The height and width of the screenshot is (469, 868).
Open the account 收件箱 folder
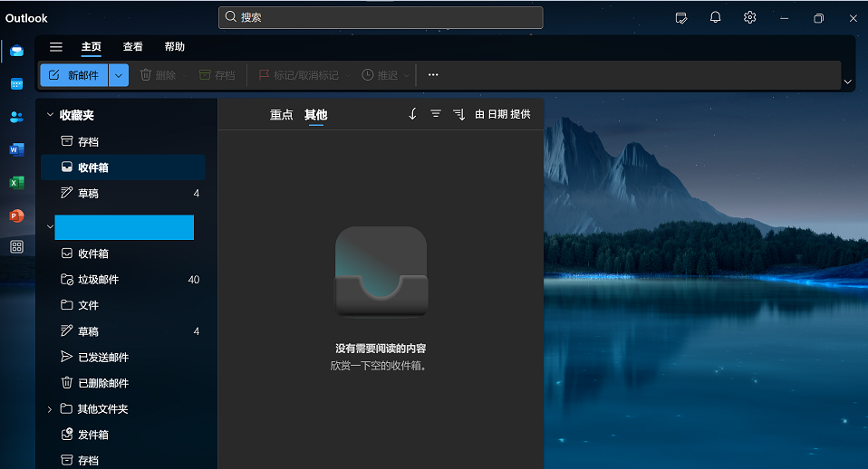pyautogui.click(x=123, y=254)
